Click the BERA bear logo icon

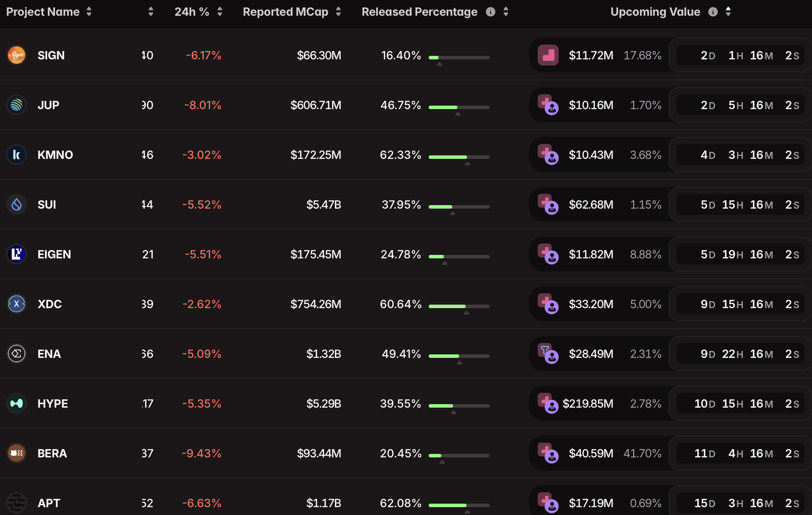point(17,453)
